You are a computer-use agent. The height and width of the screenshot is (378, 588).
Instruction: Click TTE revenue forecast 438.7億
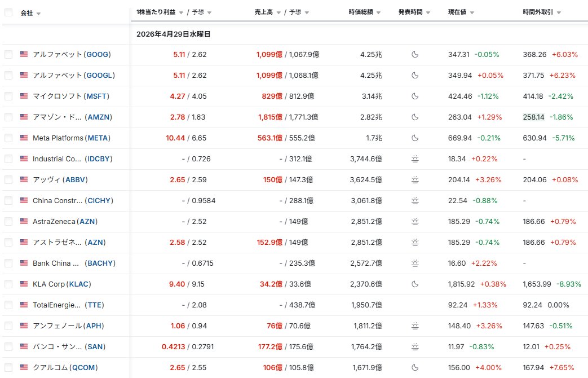pos(302,305)
